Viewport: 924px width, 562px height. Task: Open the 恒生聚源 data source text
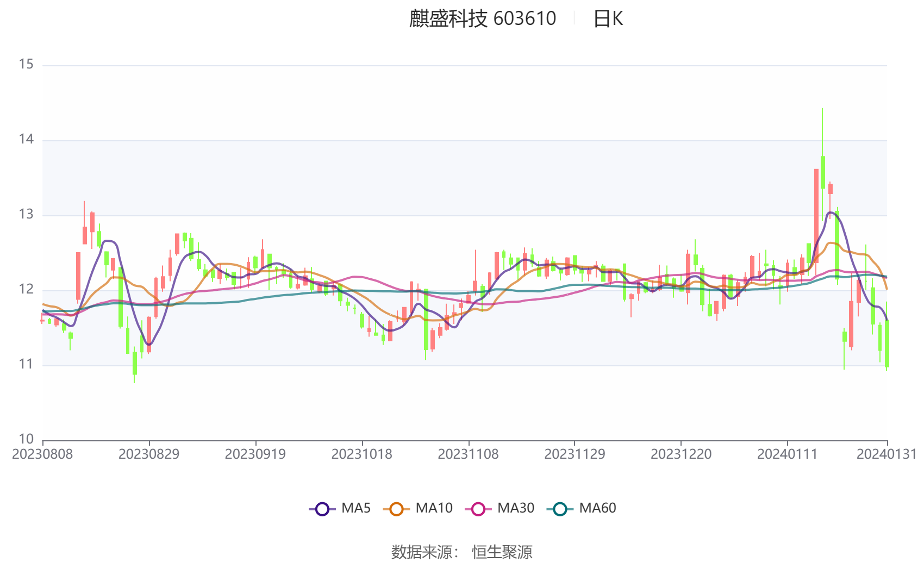tap(502, 552)
